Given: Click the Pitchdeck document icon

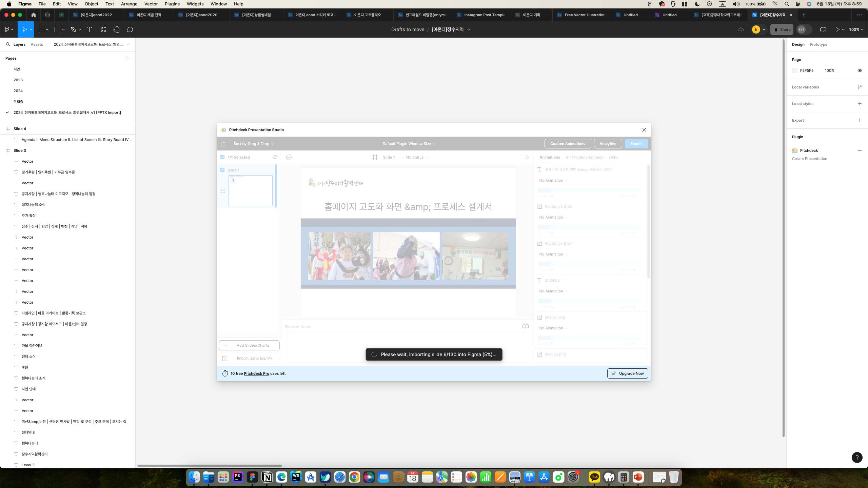Looking at the screenshot, I should [x=223, y=144].
